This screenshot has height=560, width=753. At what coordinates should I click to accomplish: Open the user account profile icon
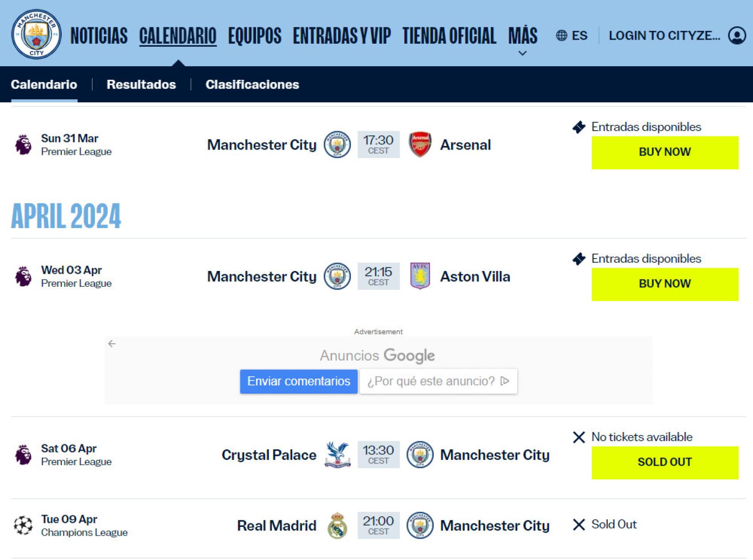tap(736, 35)
